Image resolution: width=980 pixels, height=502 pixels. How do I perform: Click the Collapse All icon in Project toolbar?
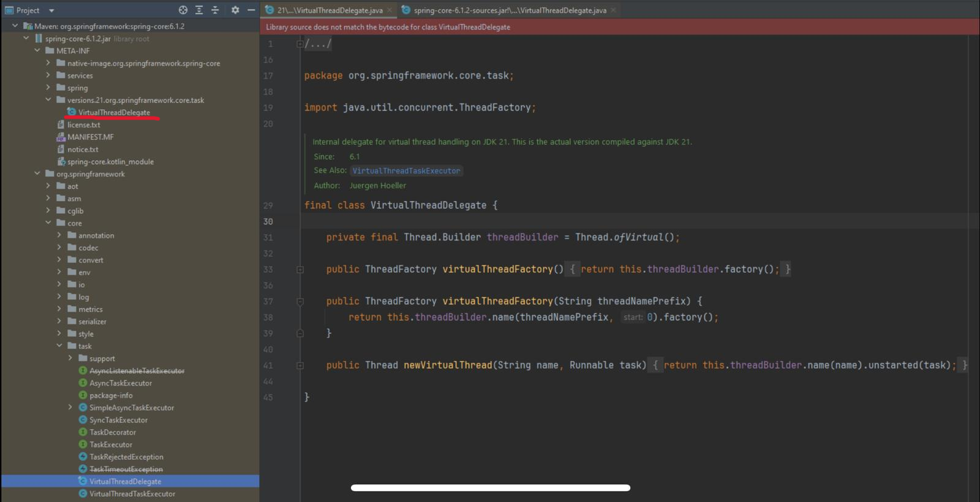pos(215,10)
